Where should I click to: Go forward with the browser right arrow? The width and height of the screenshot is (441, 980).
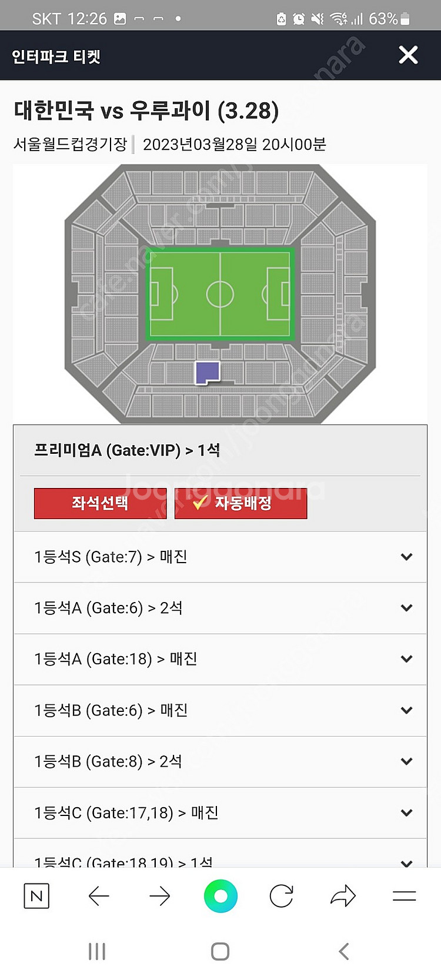pyautogui.click(x=159, y=896)
